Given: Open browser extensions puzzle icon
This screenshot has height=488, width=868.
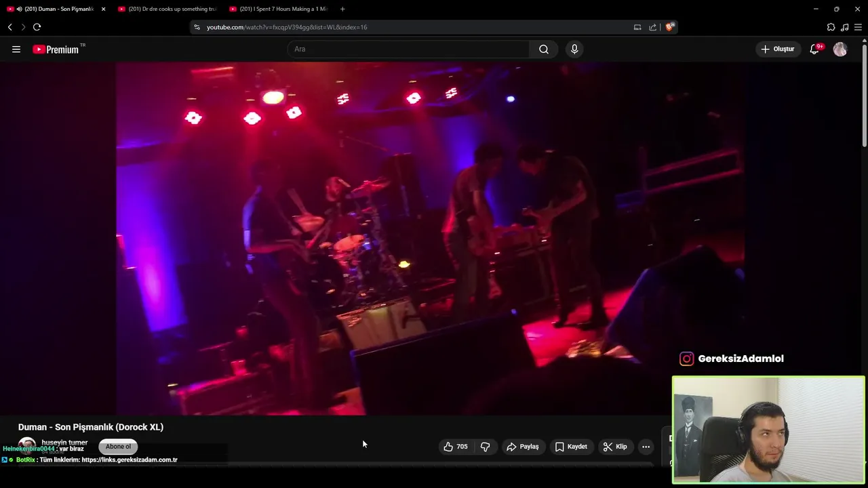Looking at the screenshot, I should pos(831,27).
